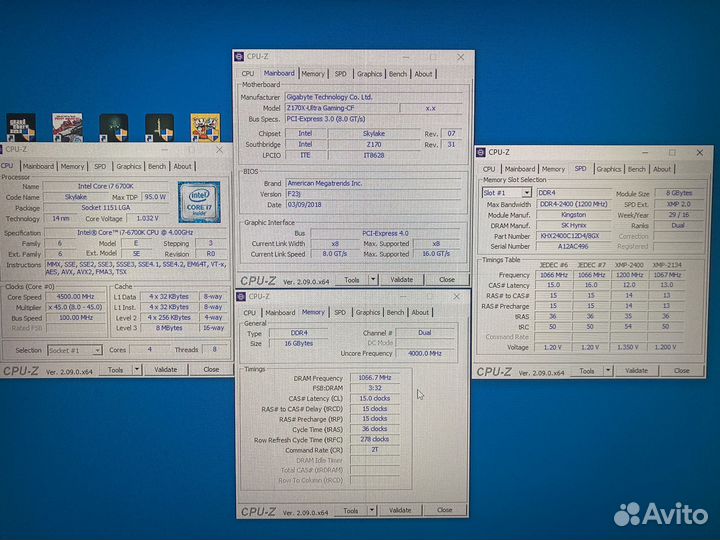The width and height of the screenshot is (720, 540).
Task: Click Close button in CPU window
Action: coord(211,369)
